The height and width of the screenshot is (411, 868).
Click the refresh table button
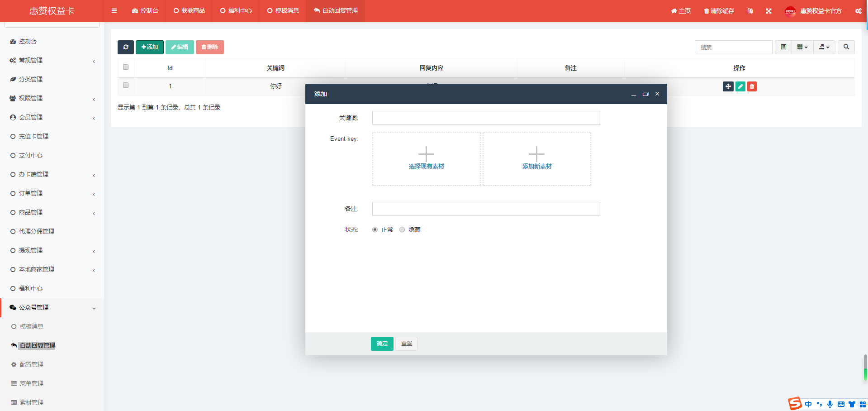[x=126, y=47]
